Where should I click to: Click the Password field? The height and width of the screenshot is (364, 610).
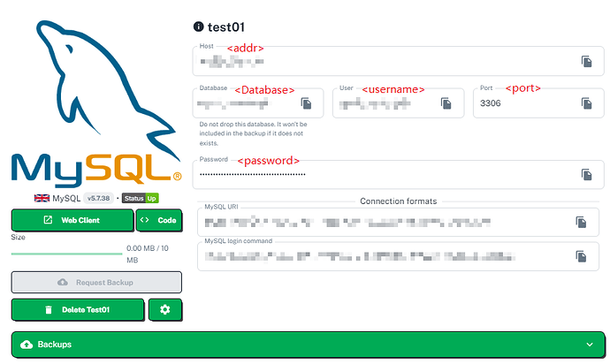point(398,174)
